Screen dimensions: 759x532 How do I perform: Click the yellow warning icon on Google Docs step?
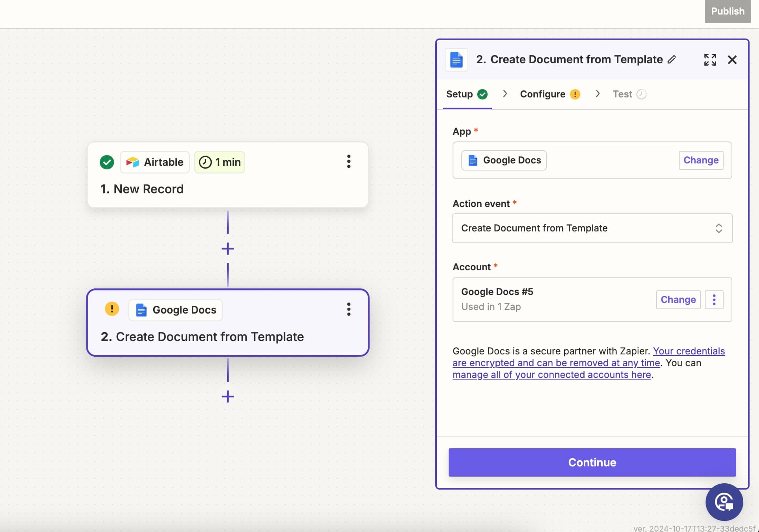pyautogui.click(x=112, y=309)
